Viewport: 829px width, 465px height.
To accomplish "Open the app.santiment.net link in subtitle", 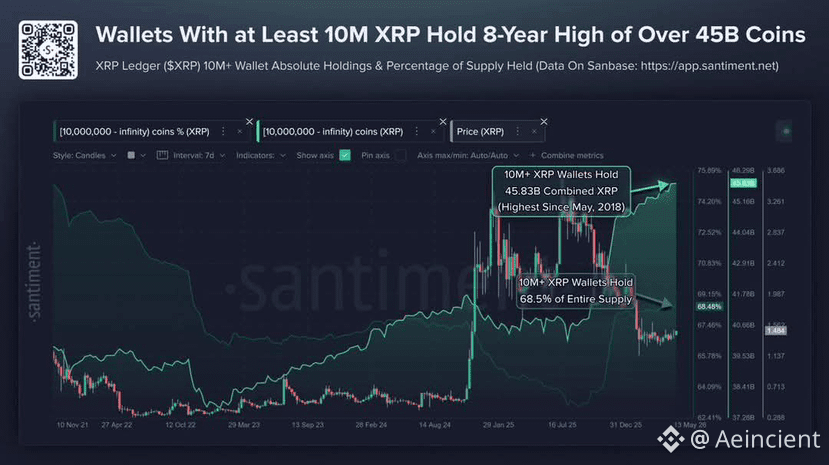I will (708, 66).
